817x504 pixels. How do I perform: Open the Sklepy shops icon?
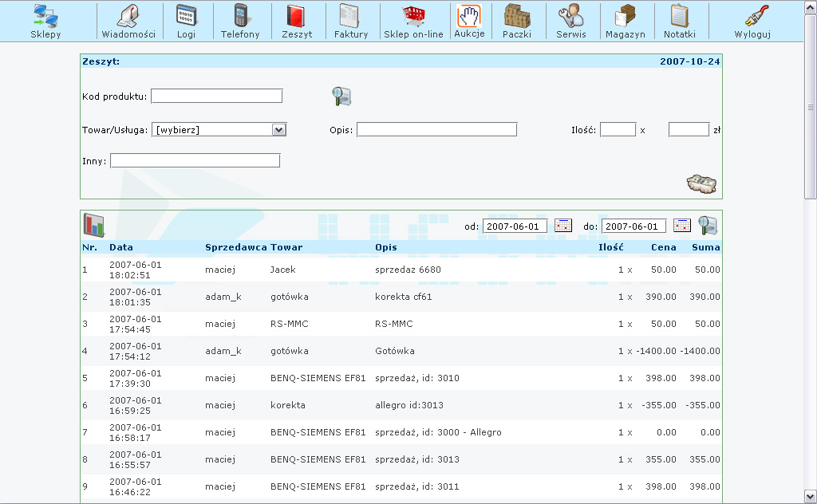(45, 16)
